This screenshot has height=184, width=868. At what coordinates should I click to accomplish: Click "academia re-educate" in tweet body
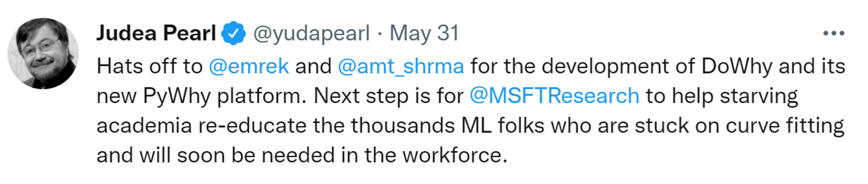[202, 125]
